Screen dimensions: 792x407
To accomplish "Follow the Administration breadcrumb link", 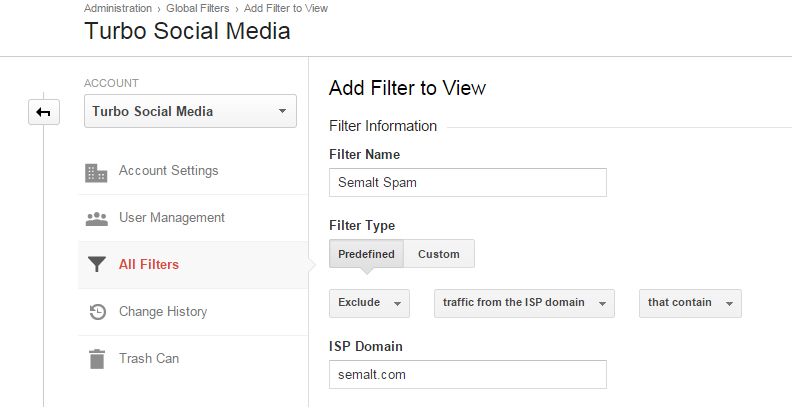I will click(118, 8).
